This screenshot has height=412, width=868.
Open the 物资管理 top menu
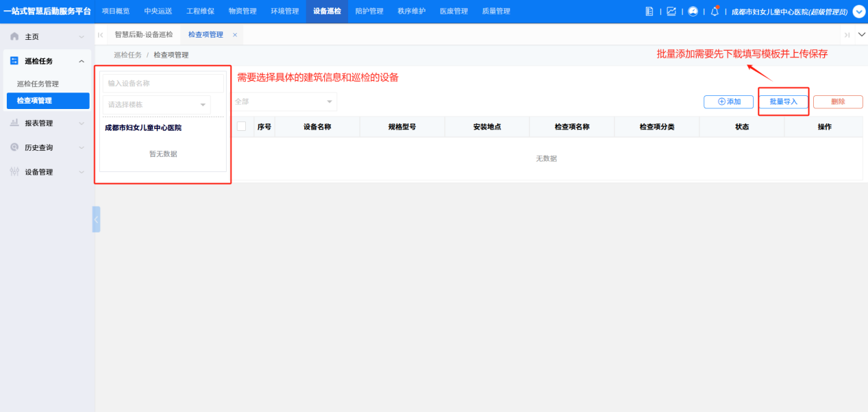pos(243,12)
